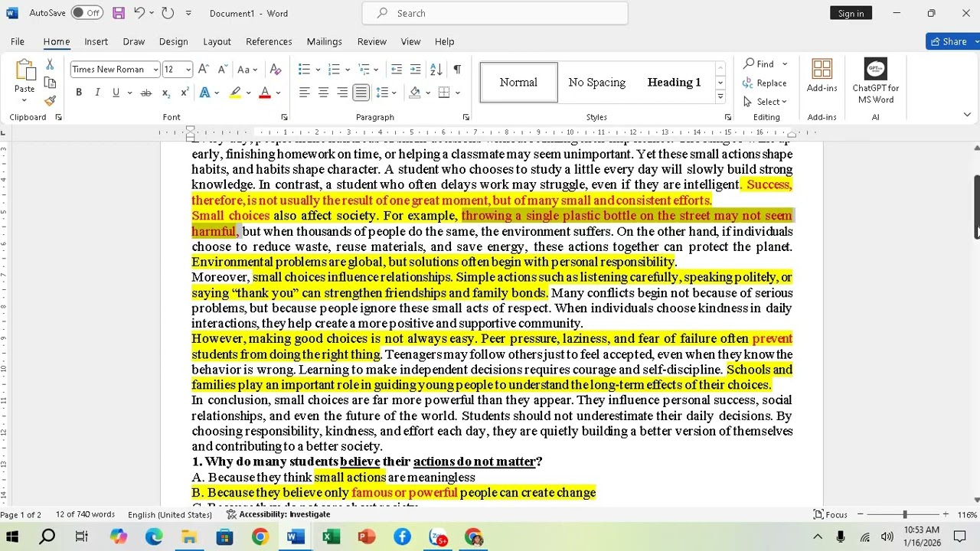
Task: Open PowerPoint from the taskbar
Action: [x=367, y=537]
